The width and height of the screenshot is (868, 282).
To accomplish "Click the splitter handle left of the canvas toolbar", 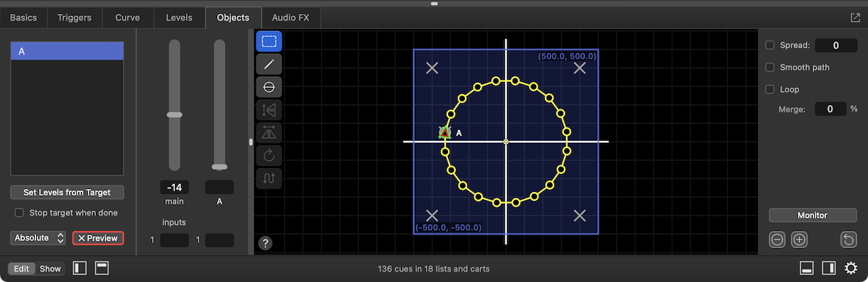I will [251, 142].
